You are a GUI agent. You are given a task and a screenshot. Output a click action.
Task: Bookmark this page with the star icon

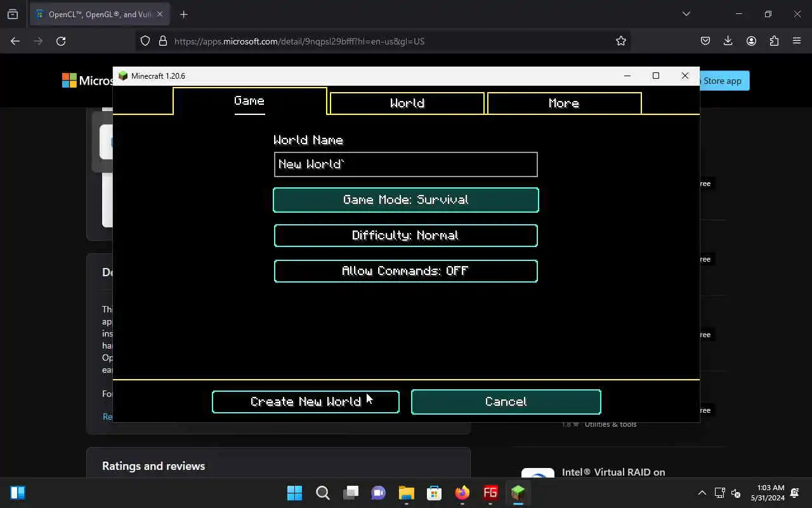[621, 41]
